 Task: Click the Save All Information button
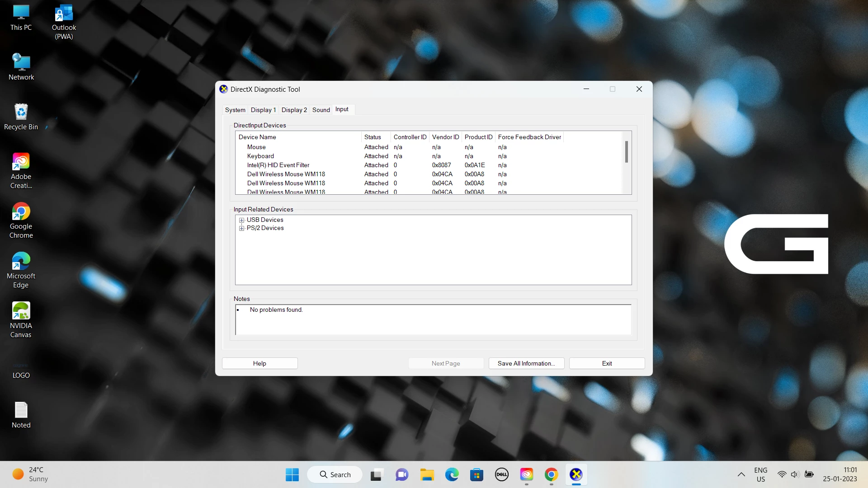[526, 363]
